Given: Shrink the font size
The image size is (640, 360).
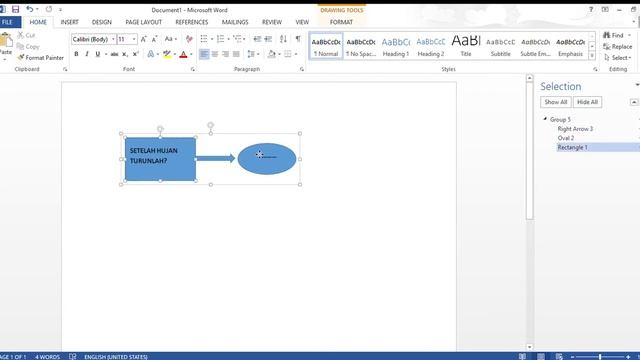Looking at the screenshot, I should (154, 39).
